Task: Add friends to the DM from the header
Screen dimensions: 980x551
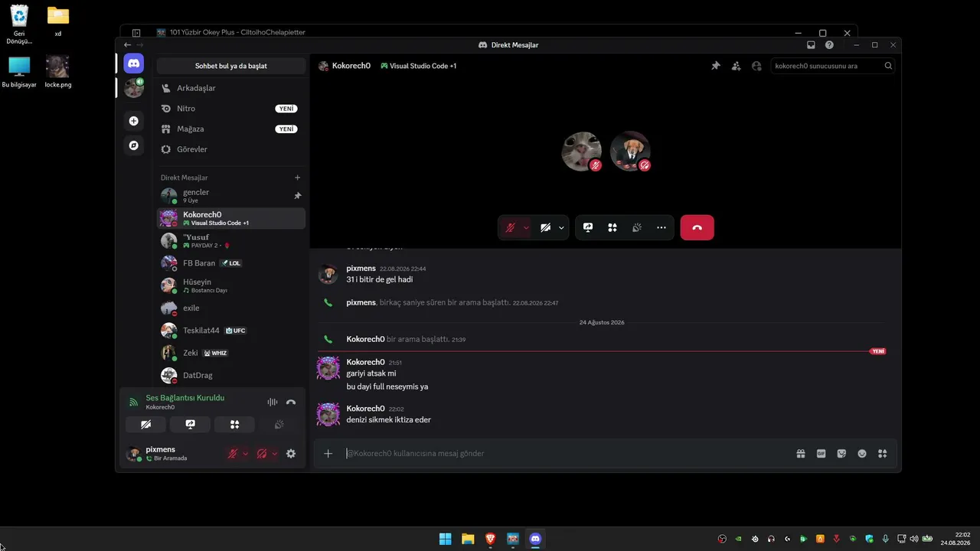Action: [736, 66]
